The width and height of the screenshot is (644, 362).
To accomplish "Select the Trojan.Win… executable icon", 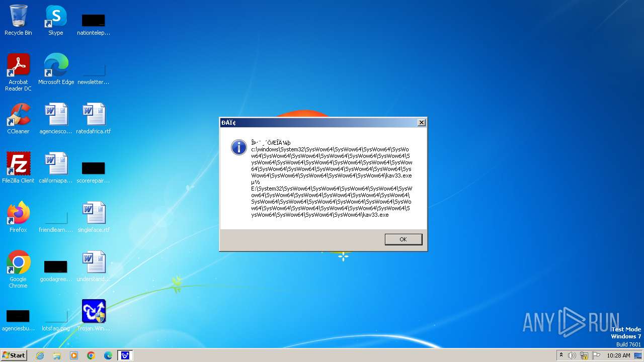I will pos(94,316).
